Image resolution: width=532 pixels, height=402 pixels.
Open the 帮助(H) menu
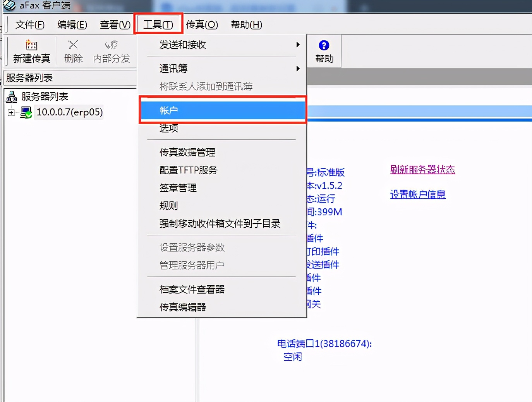coord(247,25)
